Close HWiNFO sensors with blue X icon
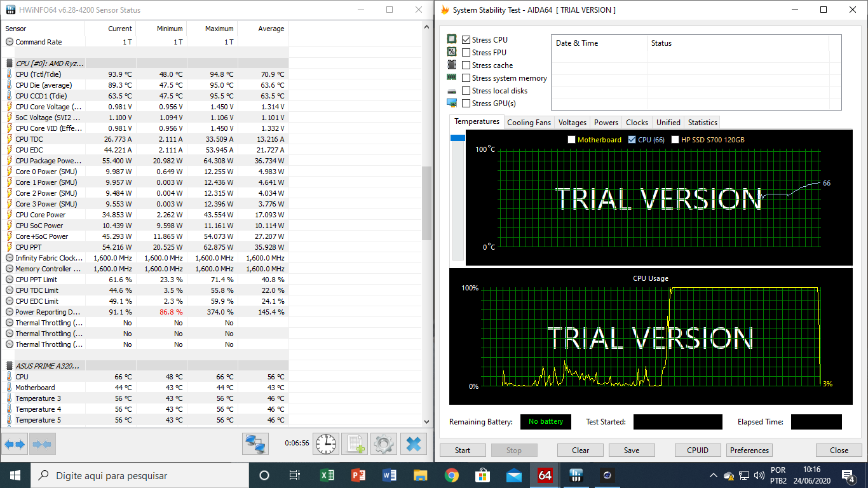Image resolution: width=868 pixels, height=488 pixels. point(414,444)
